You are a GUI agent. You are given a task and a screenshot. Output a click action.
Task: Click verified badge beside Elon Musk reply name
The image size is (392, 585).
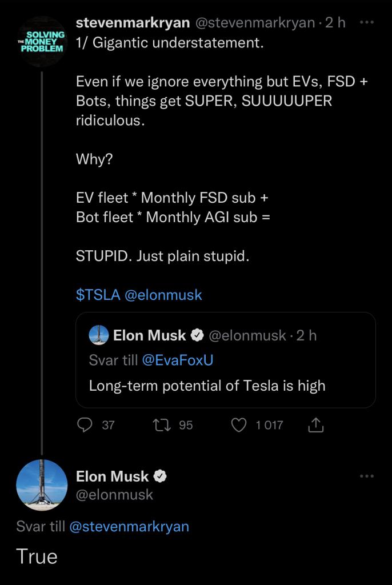pyautogui.click(x=161, y=476)
